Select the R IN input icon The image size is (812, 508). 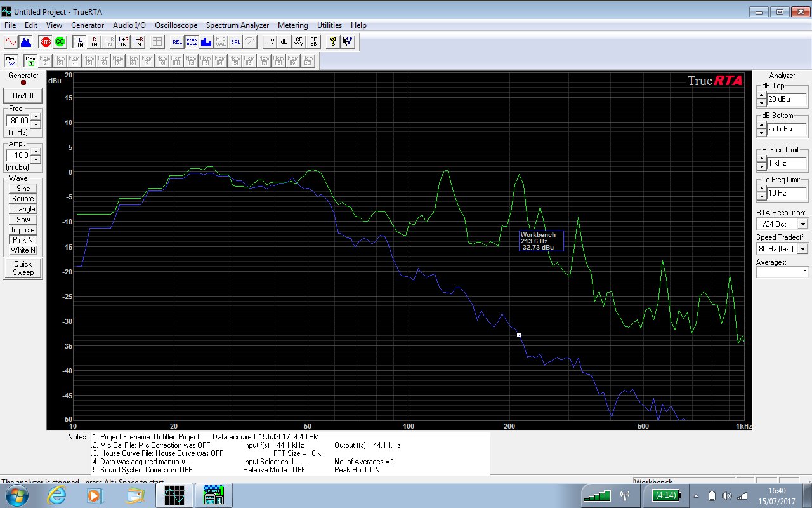(x=95, y=42)
